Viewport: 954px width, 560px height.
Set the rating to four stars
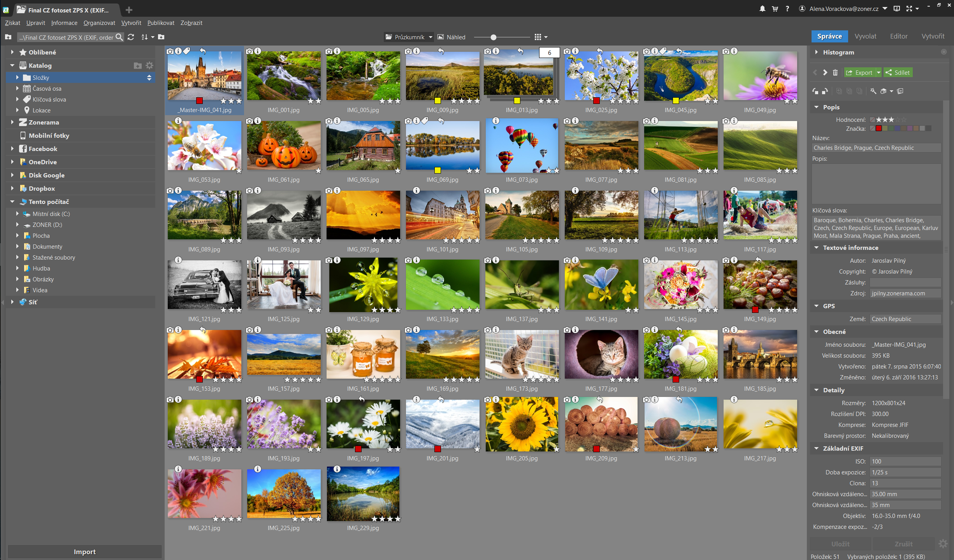click(898, 120)
